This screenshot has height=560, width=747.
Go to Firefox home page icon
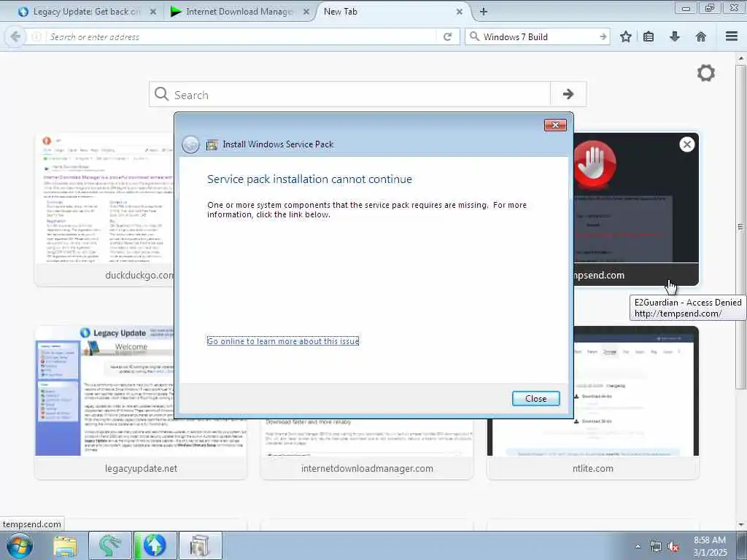701,36
